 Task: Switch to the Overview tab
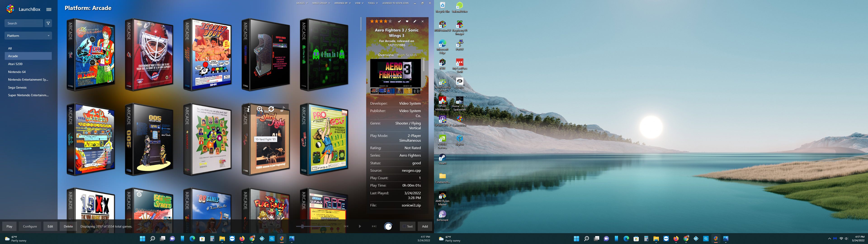click(385, 55)
